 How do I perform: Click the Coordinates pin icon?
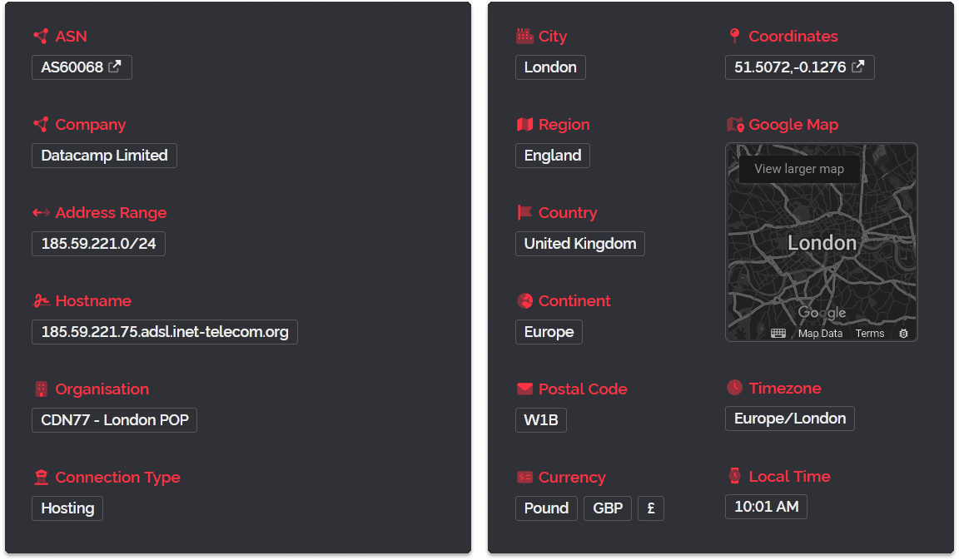pyautogui.click(x=734, y=36)
